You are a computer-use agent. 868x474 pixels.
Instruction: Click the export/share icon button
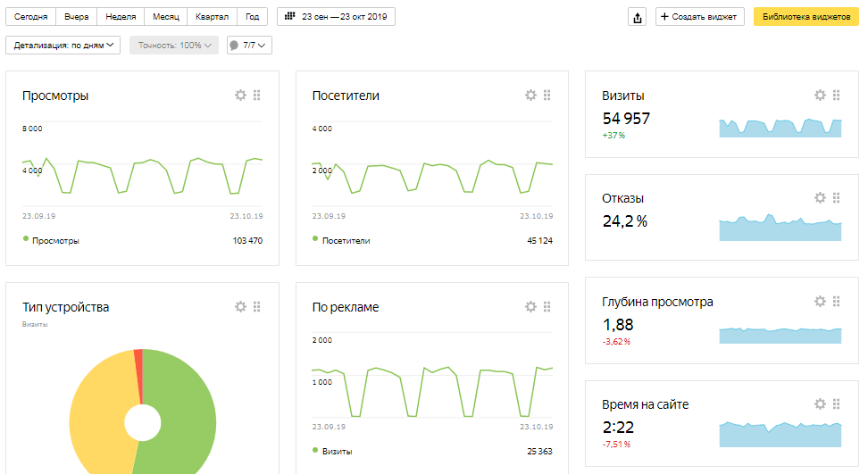pos(637,17)
